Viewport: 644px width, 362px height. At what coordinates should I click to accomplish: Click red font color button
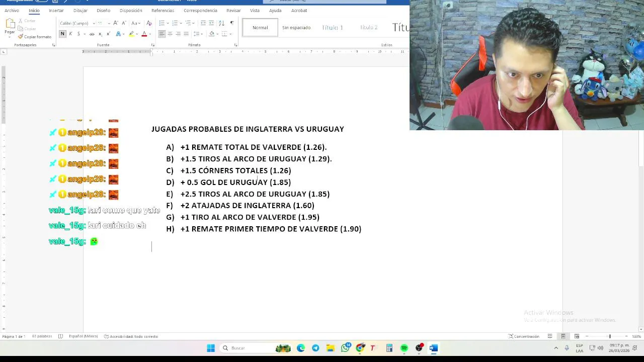click(x=144, y=34)
